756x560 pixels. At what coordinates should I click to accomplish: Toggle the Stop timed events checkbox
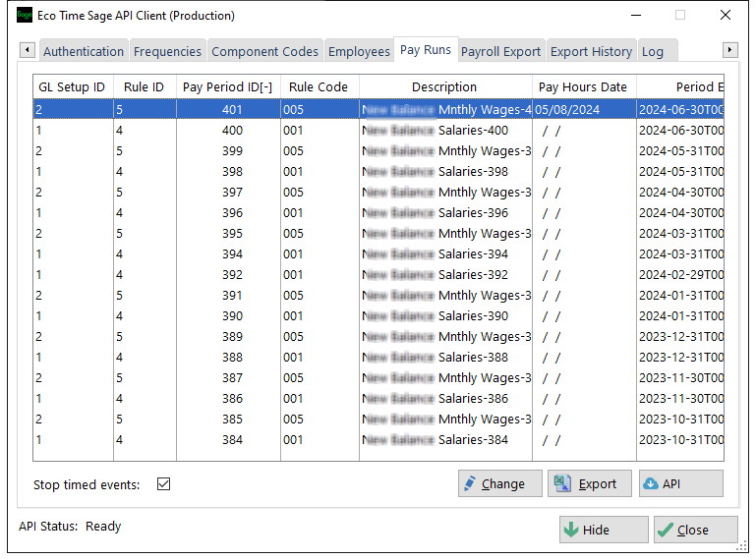coord(163,483)
